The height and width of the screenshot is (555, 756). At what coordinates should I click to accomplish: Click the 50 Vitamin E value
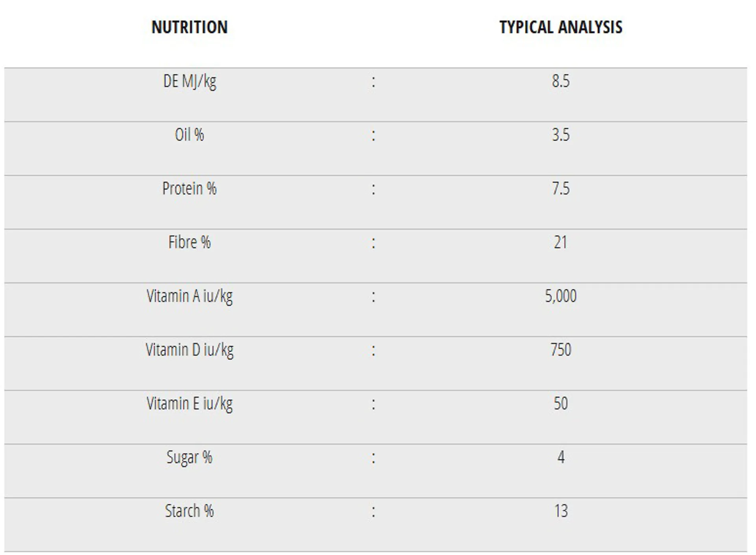pyautogui.click(x=561, y=403)
